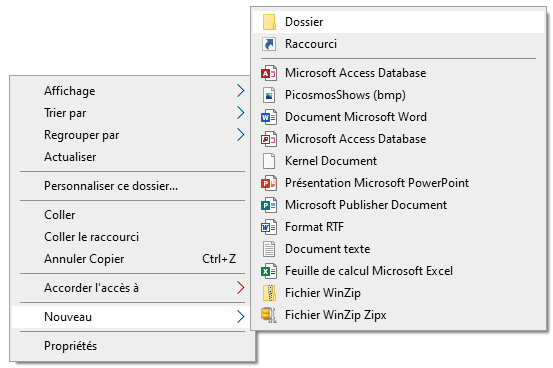Click the Nouveau submenu chevron
Screen dimensions: 553x368
pyautogui.click(x=241, y=316)
